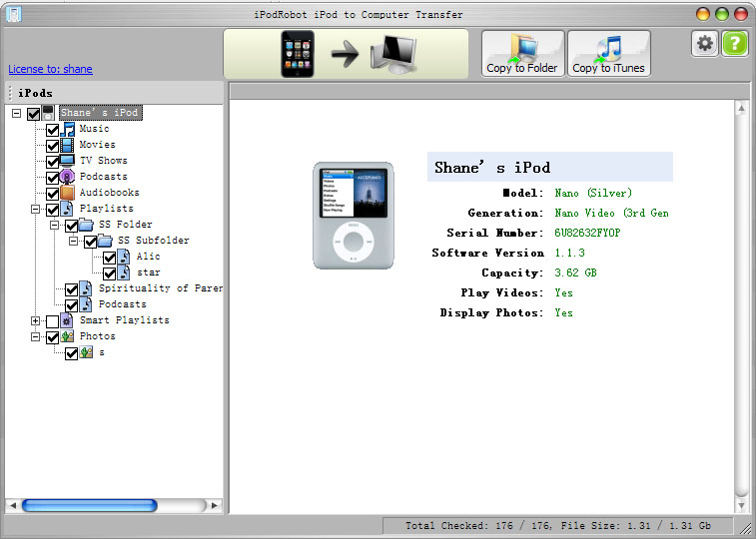This screenshot has height=539, width=756.
Task: Open settings with the gear icon
Action: click(x=705, y=44)
